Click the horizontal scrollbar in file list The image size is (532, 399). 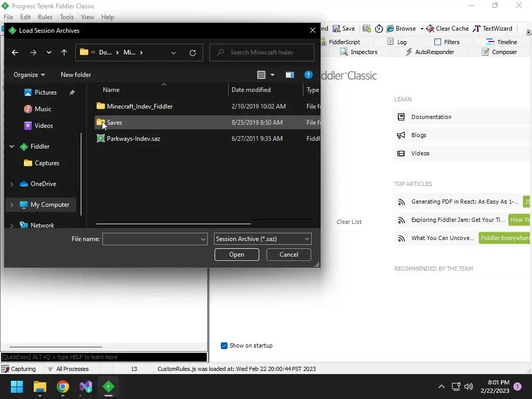pos(174,223)
